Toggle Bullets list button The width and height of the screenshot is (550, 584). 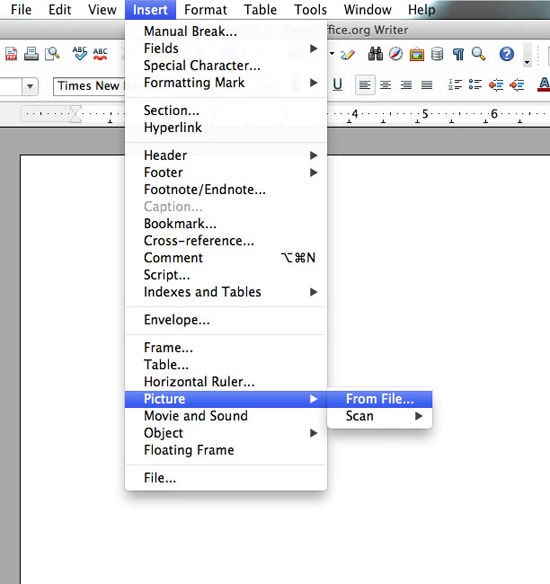[475, 85]
